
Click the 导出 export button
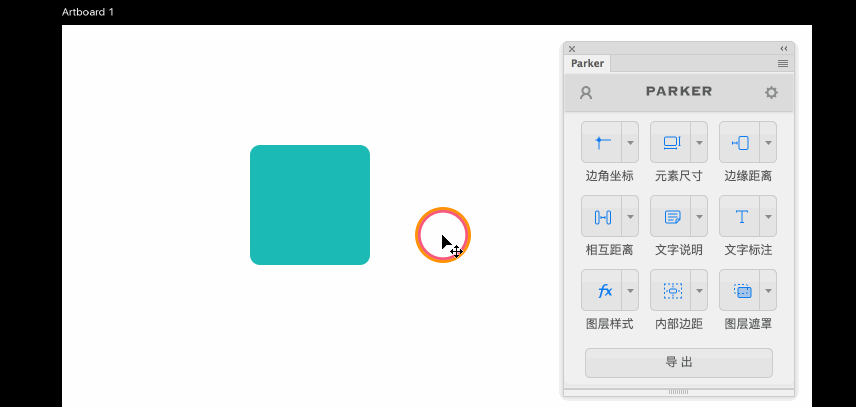tap(679, 362)
